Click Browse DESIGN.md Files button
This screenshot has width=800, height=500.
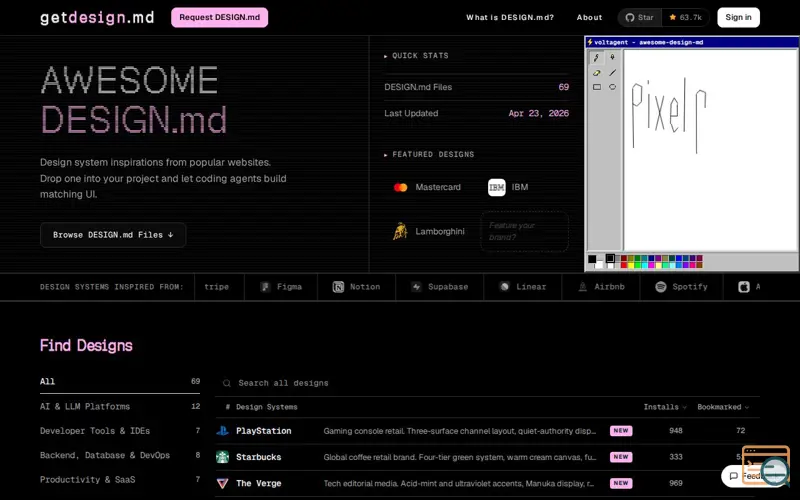(113, 235)
